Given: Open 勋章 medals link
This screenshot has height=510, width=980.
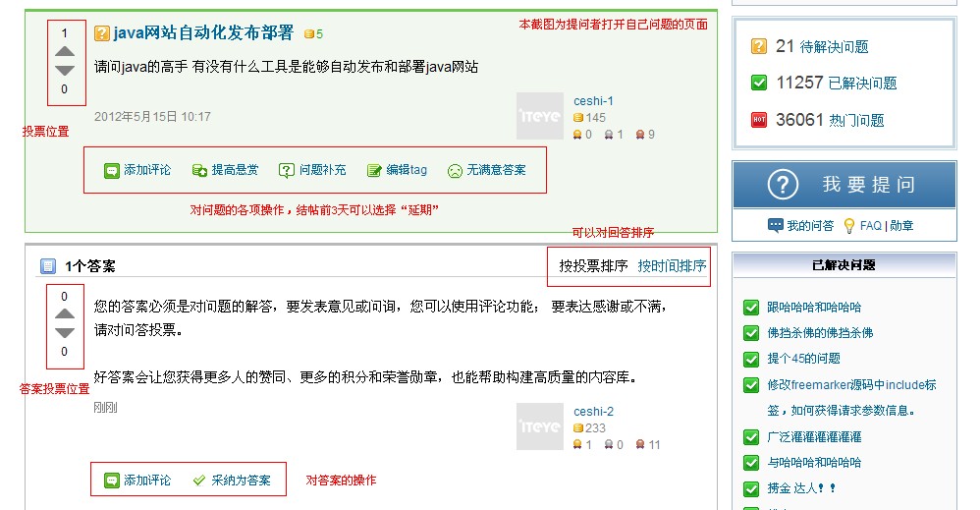Looking at the screenshot, I should 901,226.
